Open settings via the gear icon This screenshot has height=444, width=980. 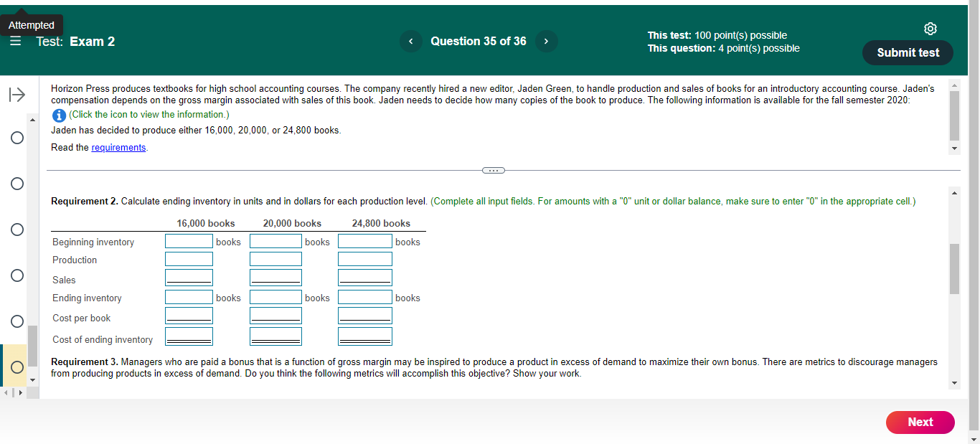coord(930,29)
